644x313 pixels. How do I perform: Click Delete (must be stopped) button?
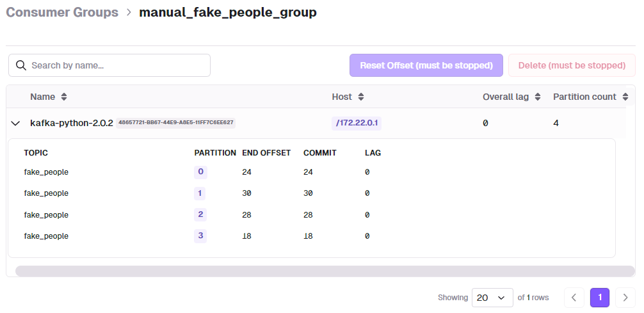point(572,65)
